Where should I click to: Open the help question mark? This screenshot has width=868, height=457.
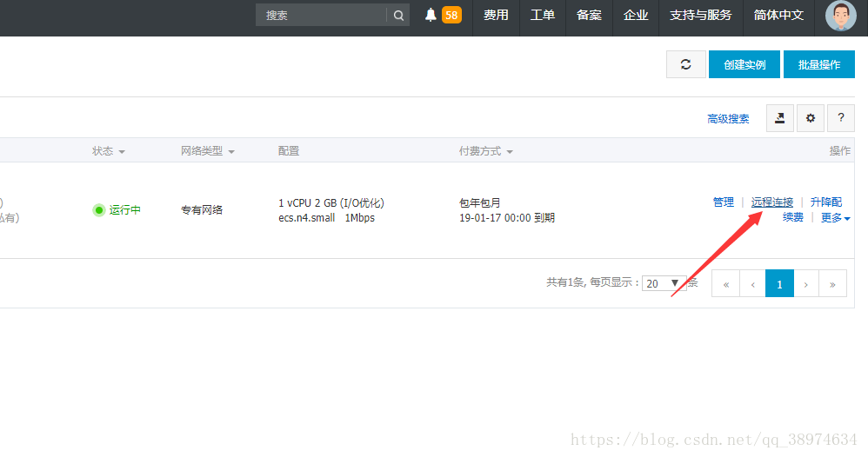(x=841, y=118)
